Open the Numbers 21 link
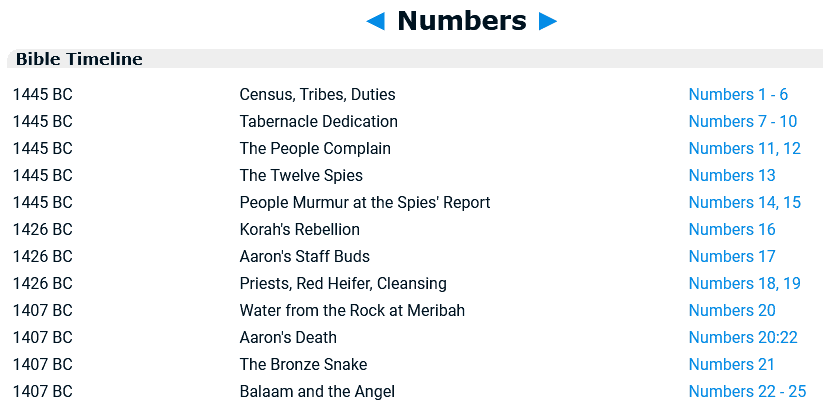 tap(731, 365)
